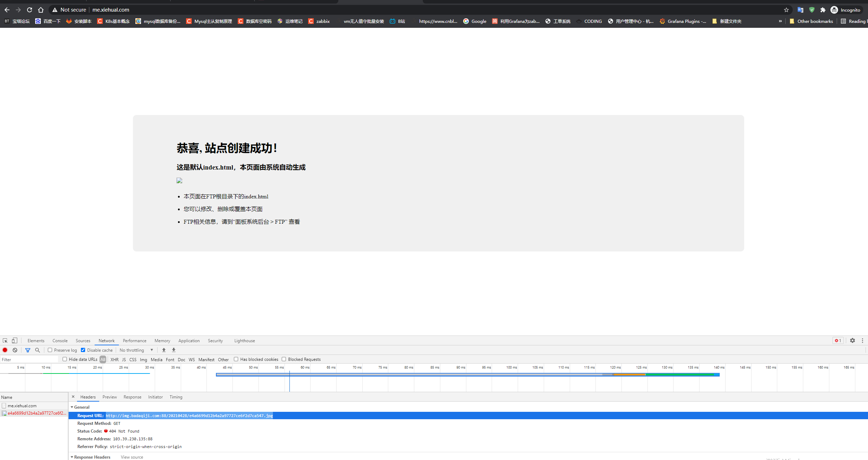This screenshot has height=460, width=868.
Task: Check the Hide data URLs checkbox
Action: pos(65,359)
